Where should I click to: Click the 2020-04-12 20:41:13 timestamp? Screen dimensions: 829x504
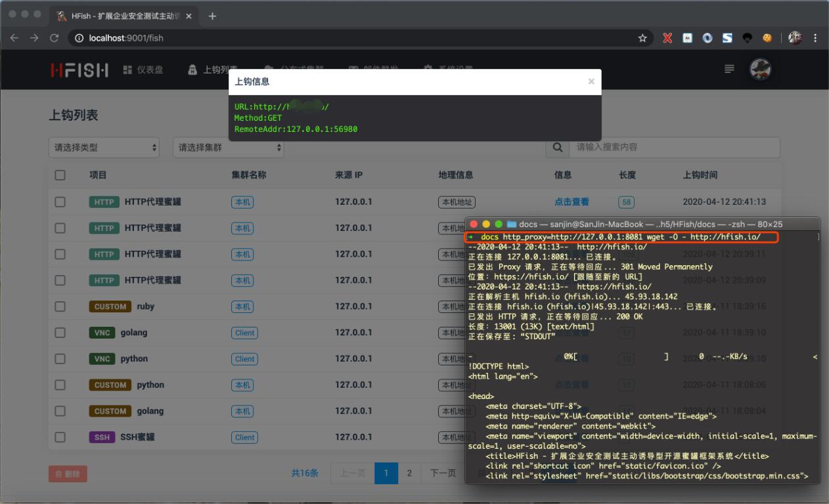pos(725,201)
